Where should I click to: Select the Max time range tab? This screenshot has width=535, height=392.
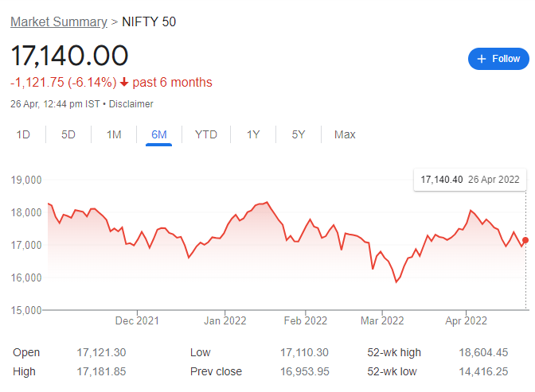point(345,134)
